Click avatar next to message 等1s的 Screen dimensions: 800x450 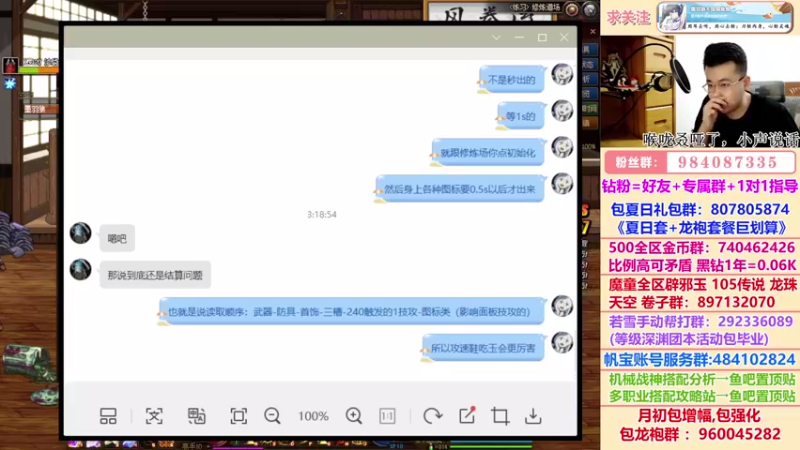pos(562,111)
